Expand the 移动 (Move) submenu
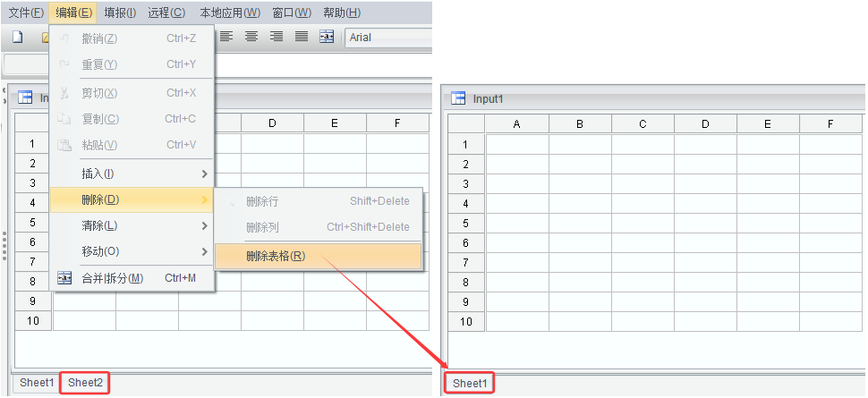Screen dimensions: 868x398 click(x=132, y=251)
